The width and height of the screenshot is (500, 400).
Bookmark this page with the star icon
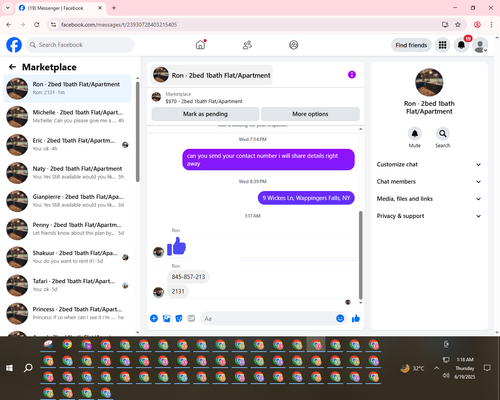[458, 24]
